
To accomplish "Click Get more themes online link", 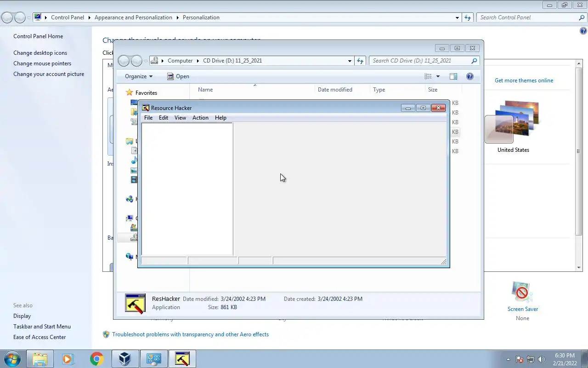I will (524, 80).
